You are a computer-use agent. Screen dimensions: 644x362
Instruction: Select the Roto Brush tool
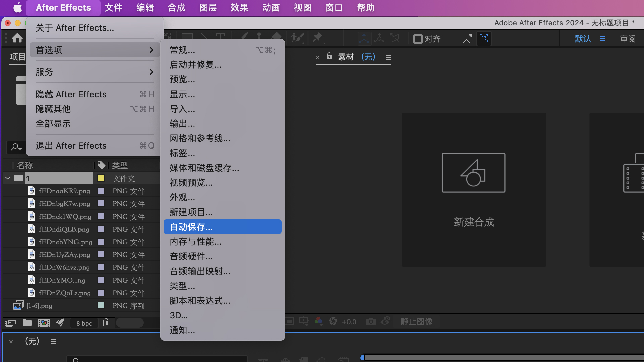[297, 38]
